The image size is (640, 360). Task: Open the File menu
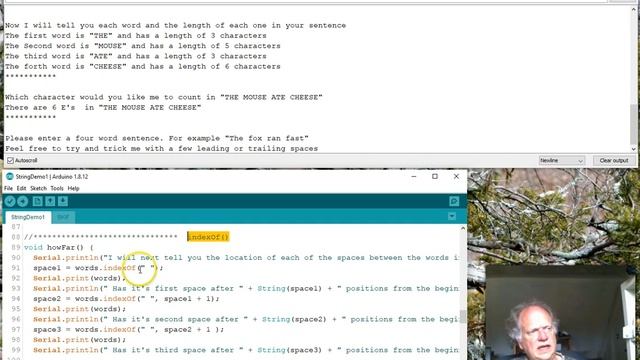click(8, 188)
